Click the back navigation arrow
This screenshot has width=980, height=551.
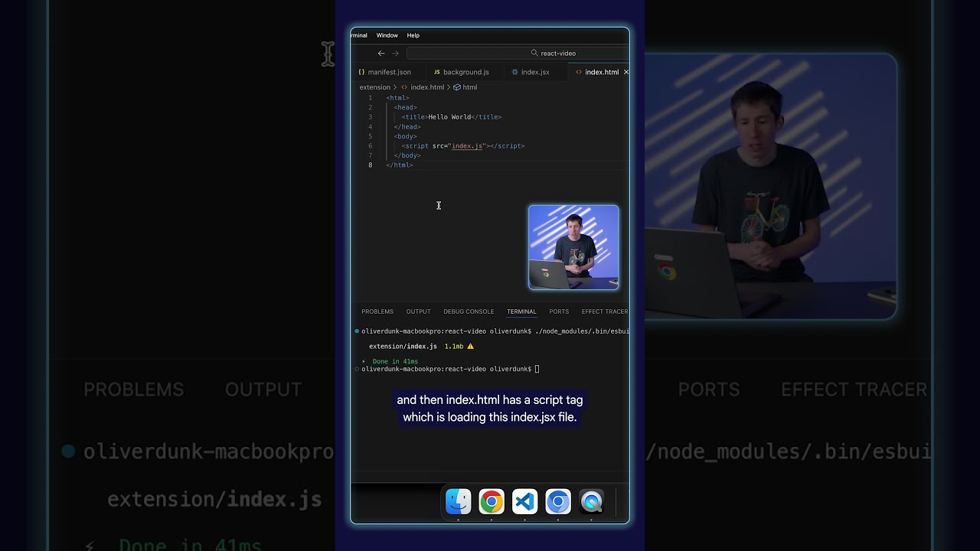tap(381, 54)
